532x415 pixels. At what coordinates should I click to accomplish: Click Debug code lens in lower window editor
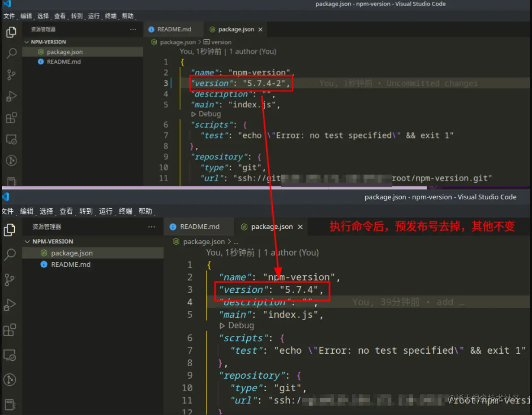tap(237, 325)
